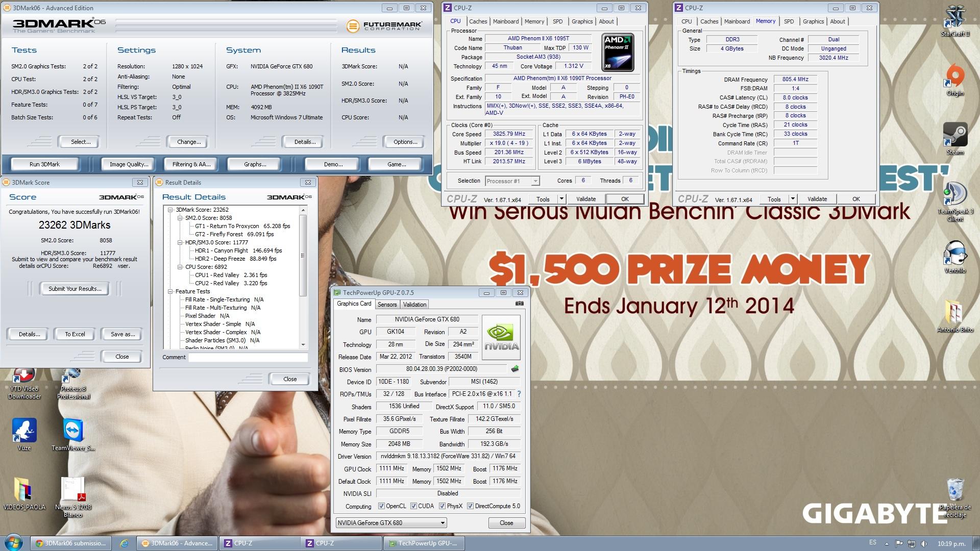
Task: Click the Windows Start orb
Action: coord(13,543)
